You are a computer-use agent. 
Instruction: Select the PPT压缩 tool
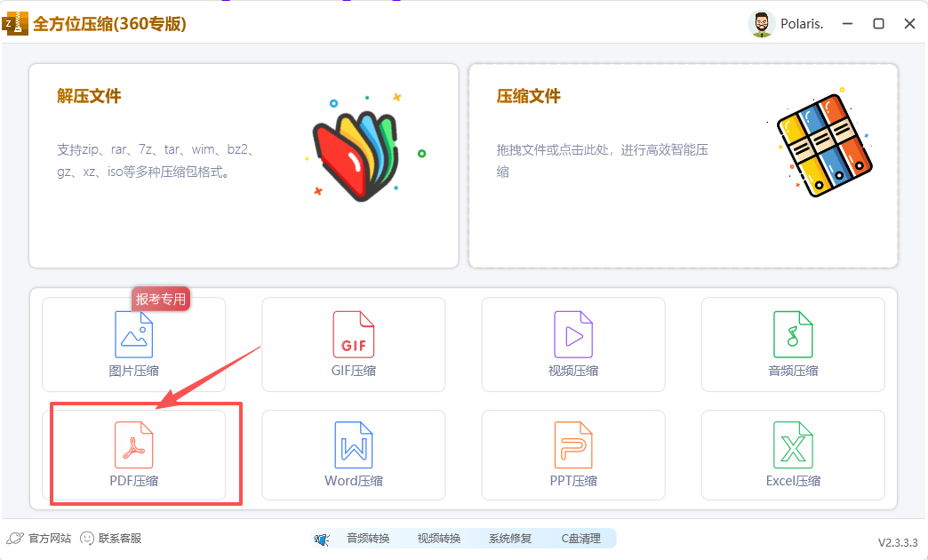(572, 455)
